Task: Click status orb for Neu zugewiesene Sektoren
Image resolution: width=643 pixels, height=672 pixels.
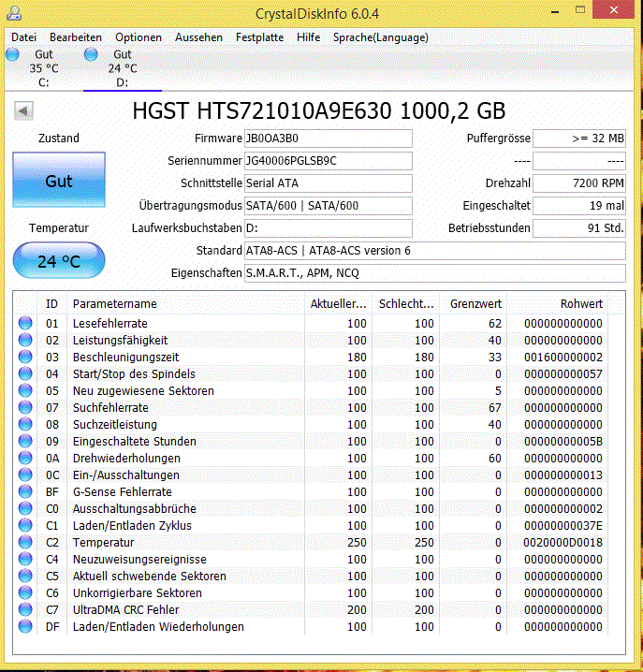Action: [x=25, y=390]
